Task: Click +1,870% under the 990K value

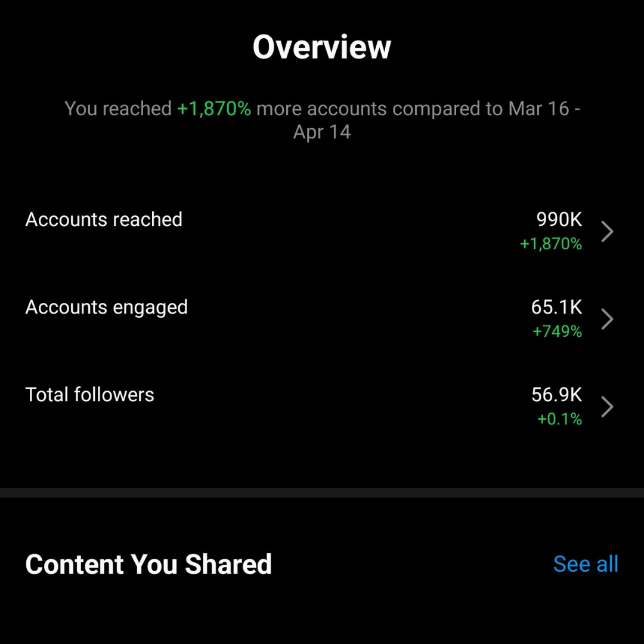Action: [x=551, y=244]
